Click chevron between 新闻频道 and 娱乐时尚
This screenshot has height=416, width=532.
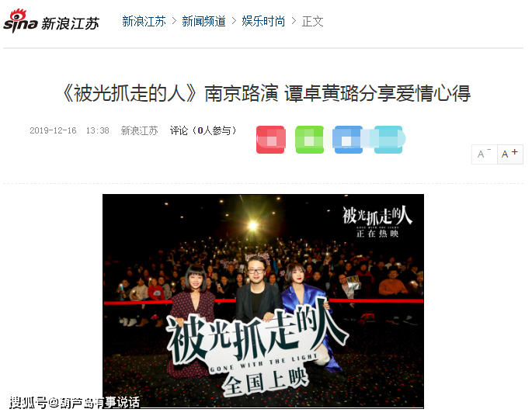coord(234,22)
